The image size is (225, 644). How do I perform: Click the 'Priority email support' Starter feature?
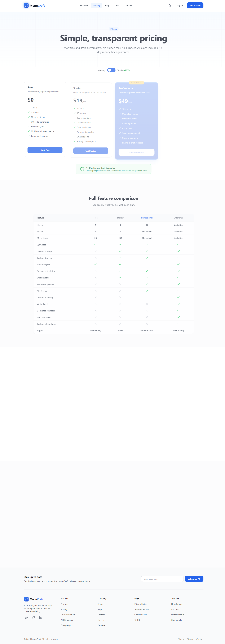click(x=87, y=141)
